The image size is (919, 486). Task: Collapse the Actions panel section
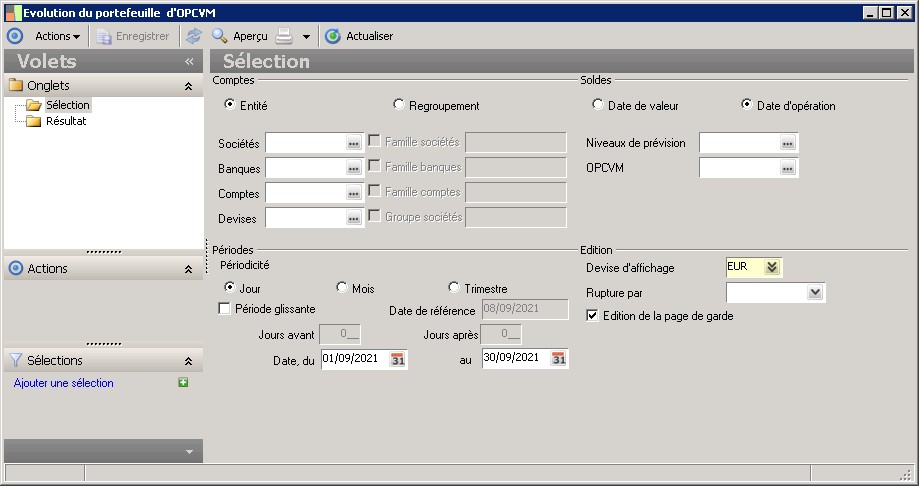pyautogui.click(x=188, y=269)
